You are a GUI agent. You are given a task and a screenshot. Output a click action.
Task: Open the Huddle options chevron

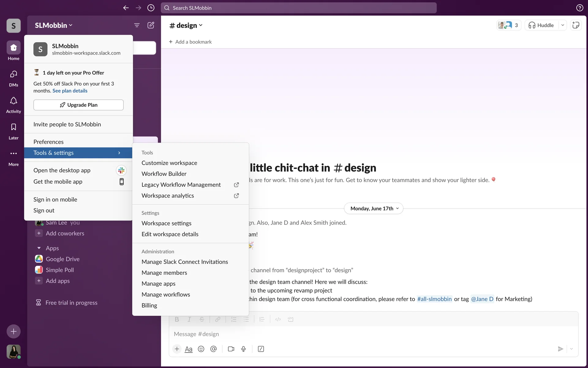[x=563, y=25]
